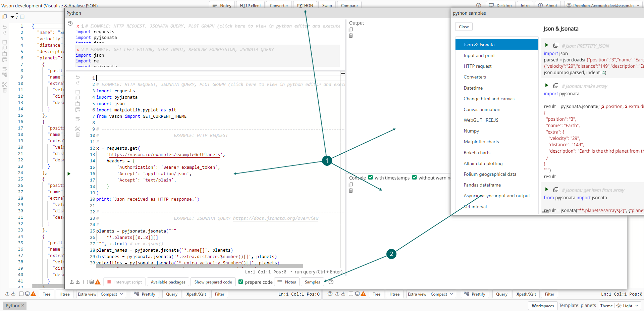This screenshot has height=311, width=644.
Task: Click the Available packages button
Action: [168, 282]
